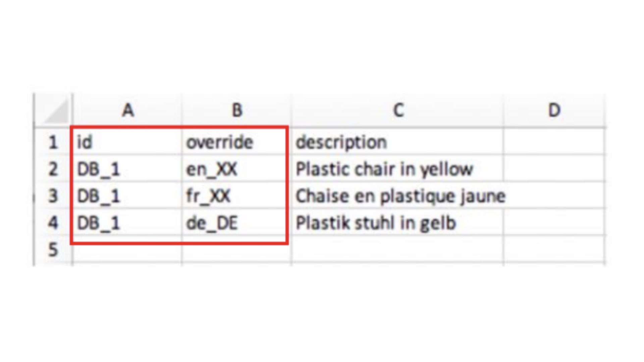Click "Plastik stuhl in gelb" cell
The width and height of the screenshot is (644, 362).
[x=398, y=223]
